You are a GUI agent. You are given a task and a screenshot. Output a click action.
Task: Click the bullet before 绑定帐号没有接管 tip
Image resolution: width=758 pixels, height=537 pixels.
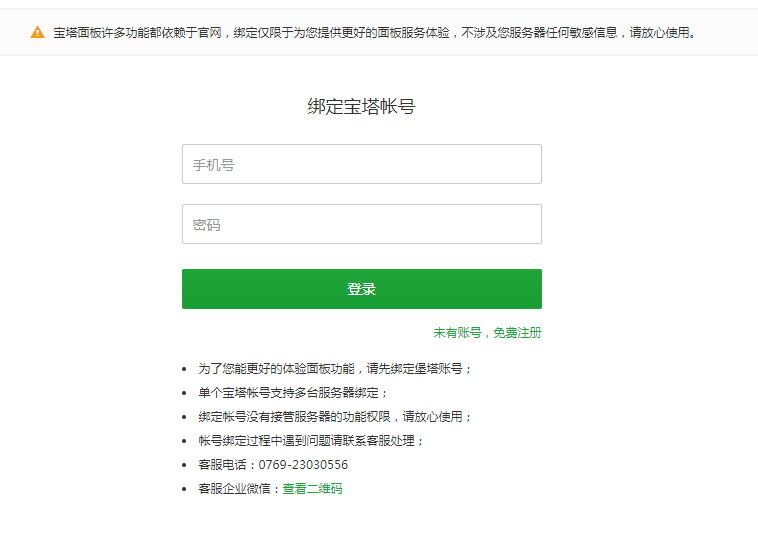[184, 417]
